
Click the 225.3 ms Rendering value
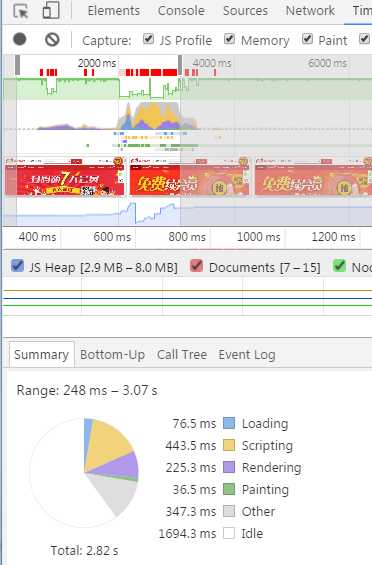(191, 467)
